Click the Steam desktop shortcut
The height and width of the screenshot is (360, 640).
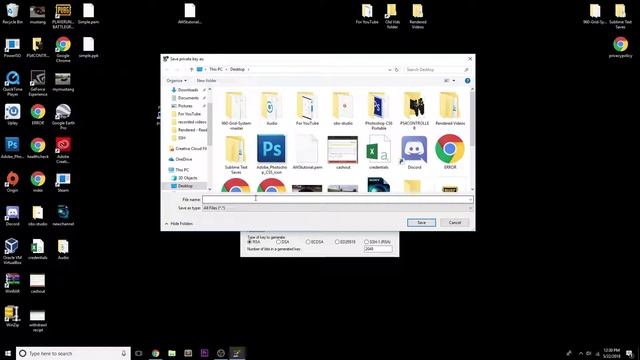click(63, 183)
